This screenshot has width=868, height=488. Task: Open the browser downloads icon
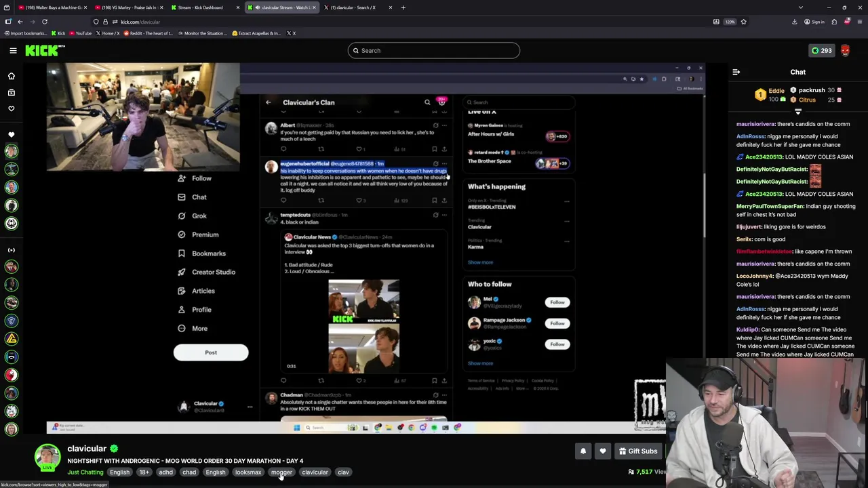[x=795, y=22]
